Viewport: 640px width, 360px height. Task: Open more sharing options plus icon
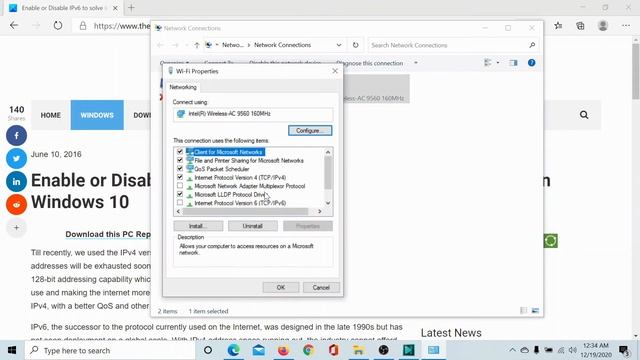pos(16,227)
